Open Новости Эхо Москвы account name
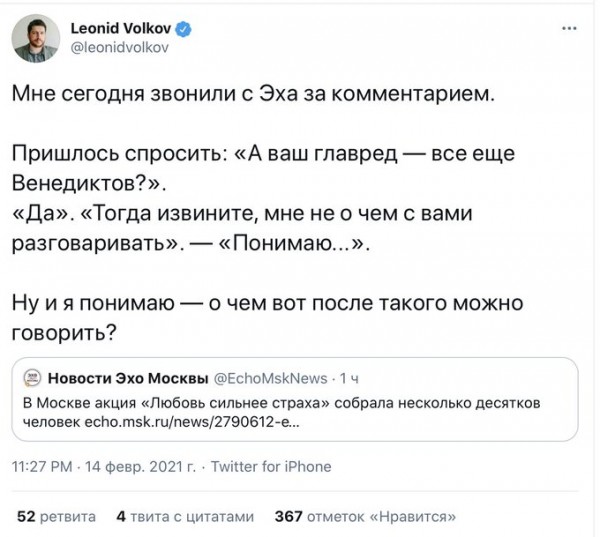This screenshot has width=600, height=537. pos(128,378)
